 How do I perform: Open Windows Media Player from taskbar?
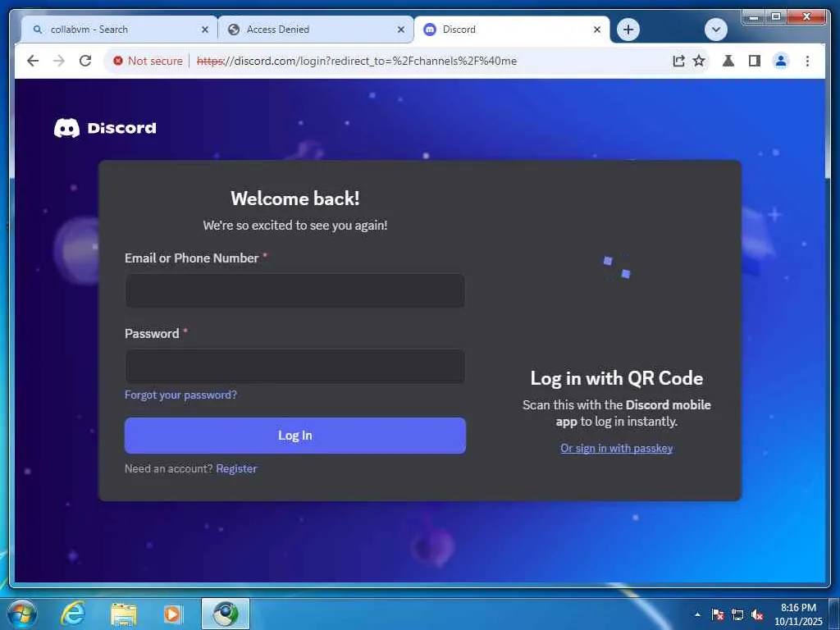click(x=172, y=614)
